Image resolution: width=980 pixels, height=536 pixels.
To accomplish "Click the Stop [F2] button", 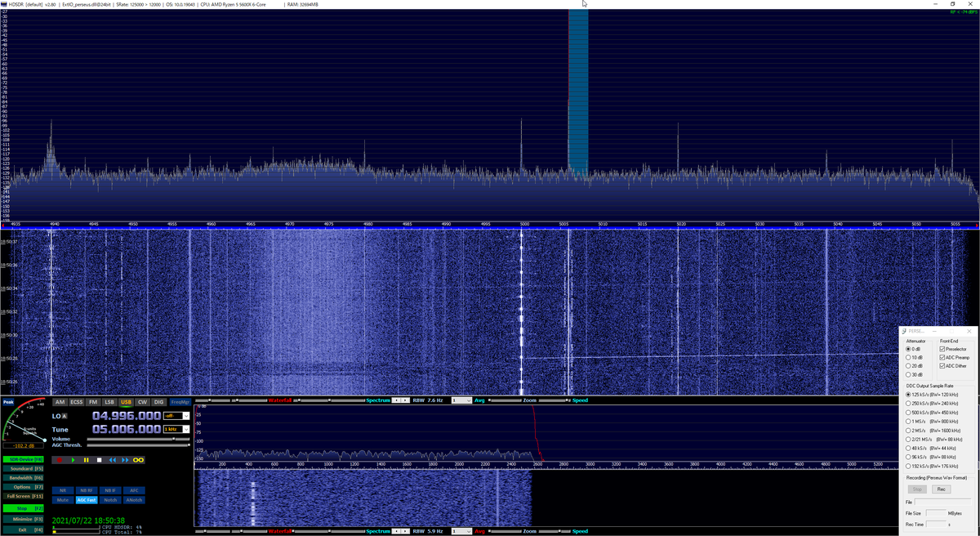I will (23, 508).
